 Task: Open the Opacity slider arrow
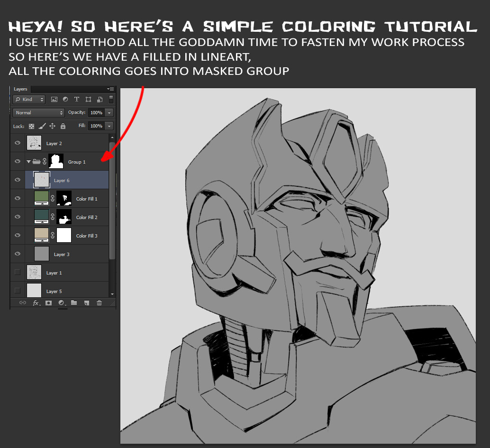click(109, 112)
